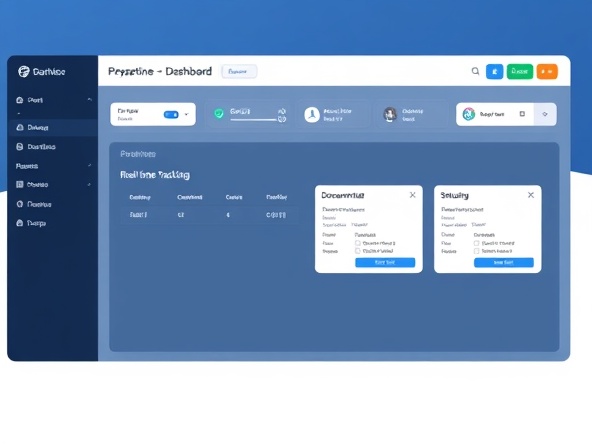Select the first cell of the table row
592x448 pixels.
click(x=138, y=215)
